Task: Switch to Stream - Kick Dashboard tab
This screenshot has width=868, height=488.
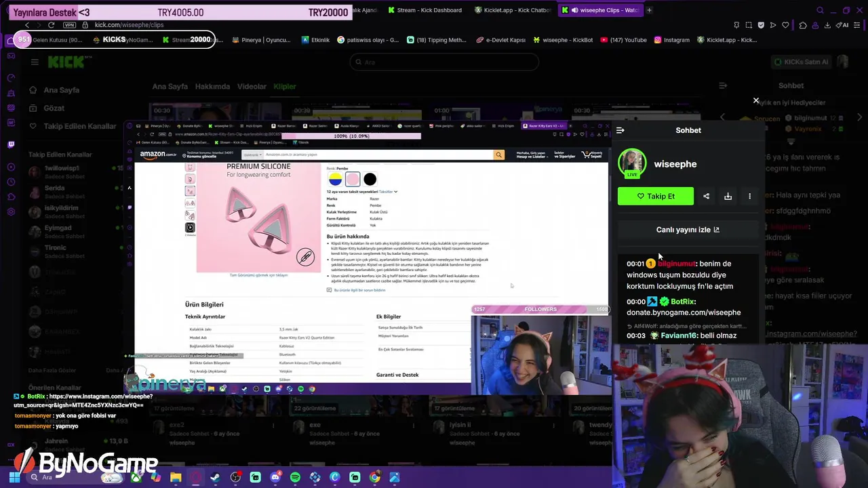Action: point(425,10)
